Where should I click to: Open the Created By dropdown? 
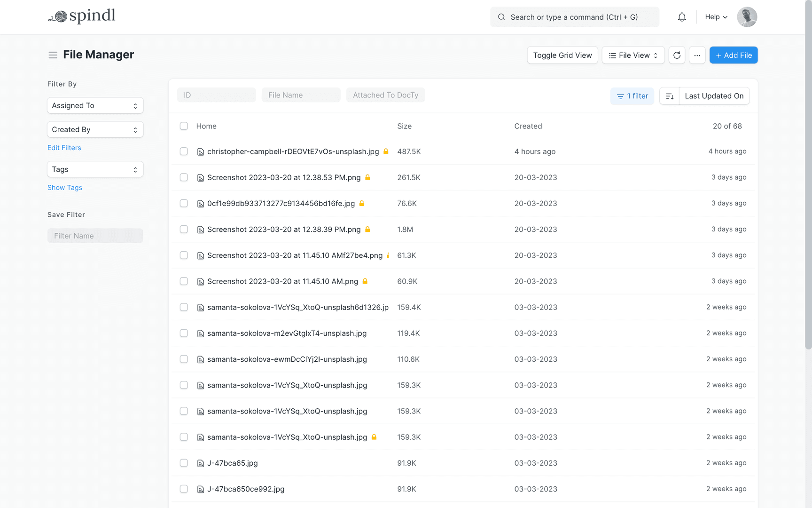tap(95, 129)
